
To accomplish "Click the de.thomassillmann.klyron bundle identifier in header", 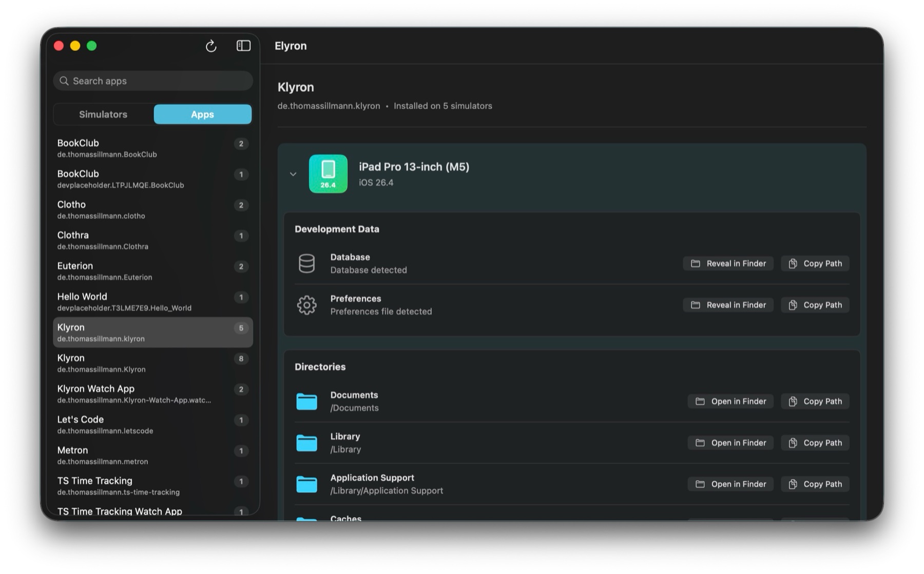I will [329, 106].
